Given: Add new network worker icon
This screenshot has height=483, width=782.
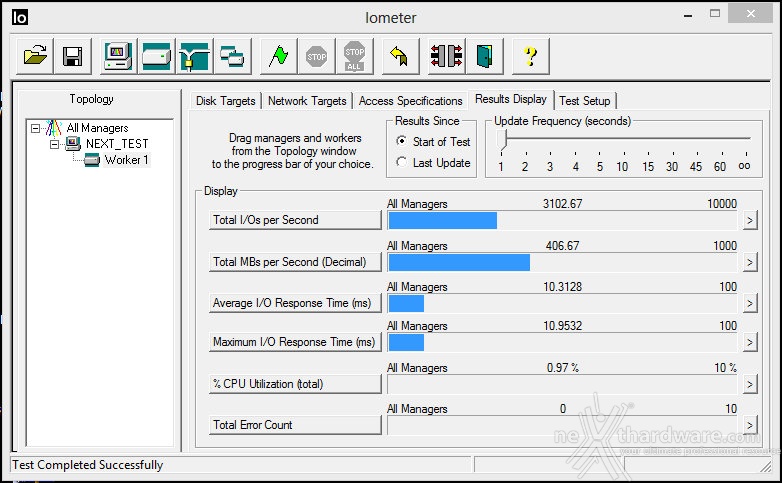Looking at the screenshot, I should click(x=195, y=55).
